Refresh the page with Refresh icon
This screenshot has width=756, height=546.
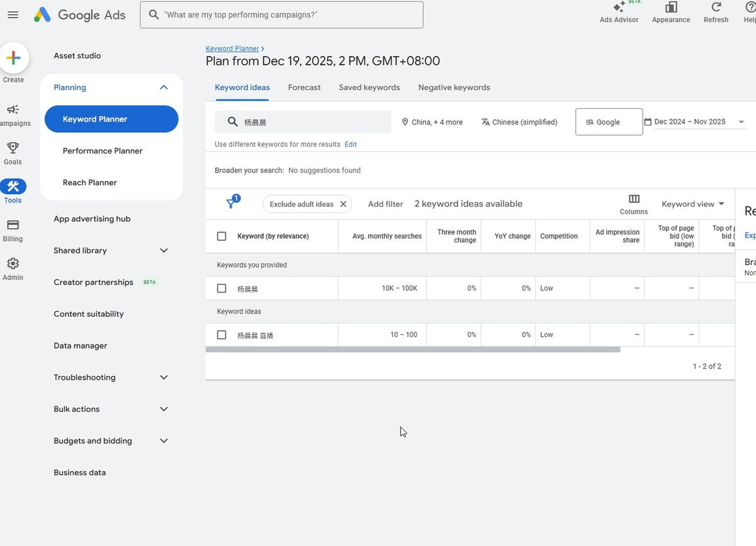[716, 13]
